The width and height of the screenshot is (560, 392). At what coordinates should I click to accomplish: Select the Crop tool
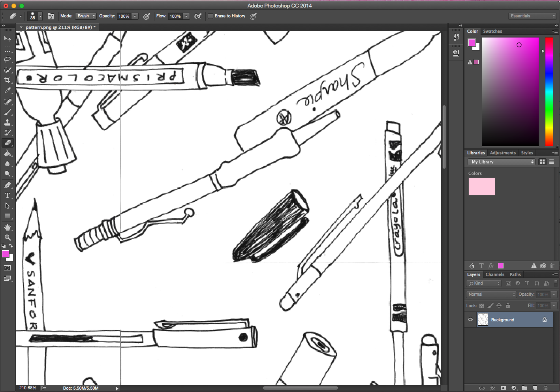coord(8,80)
